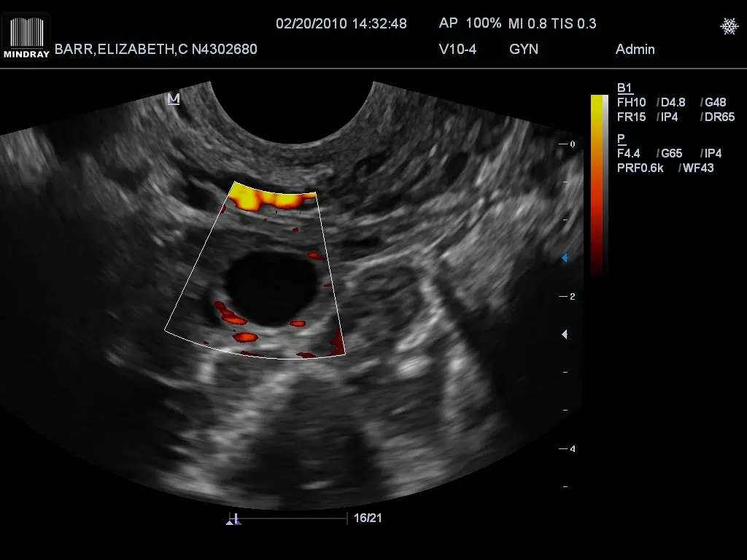
Task: Click the DR65 dynamic range value
Action: click(x=719, y=117)
